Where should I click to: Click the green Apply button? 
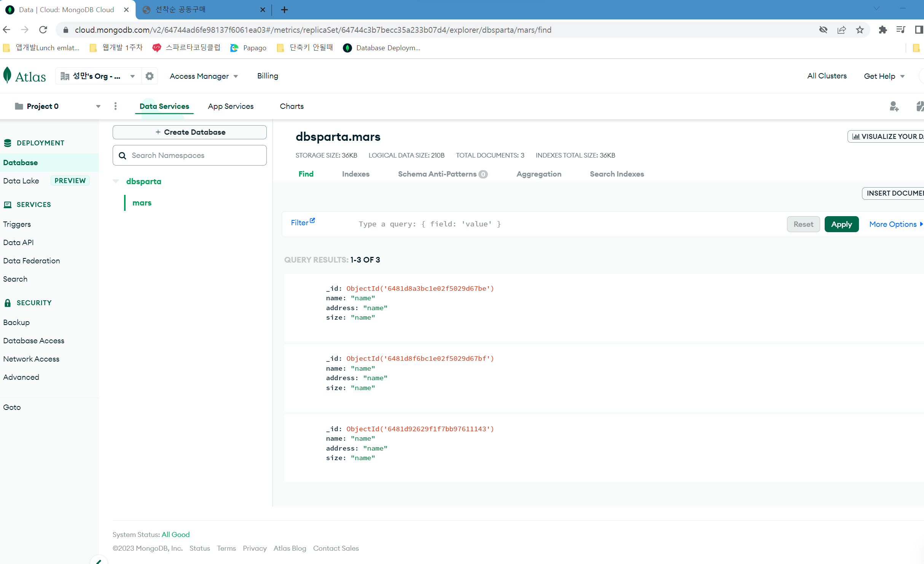point(841,224)
